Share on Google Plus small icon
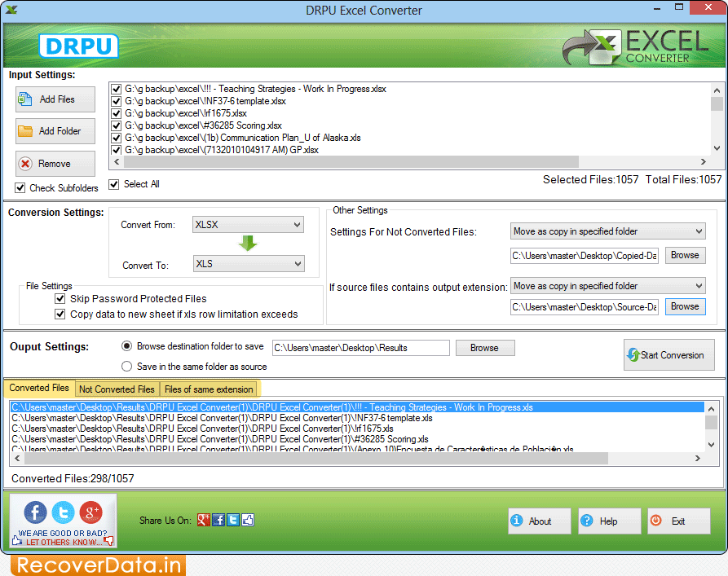The height and width of the screenshot is (576, 728). point(203,520)
